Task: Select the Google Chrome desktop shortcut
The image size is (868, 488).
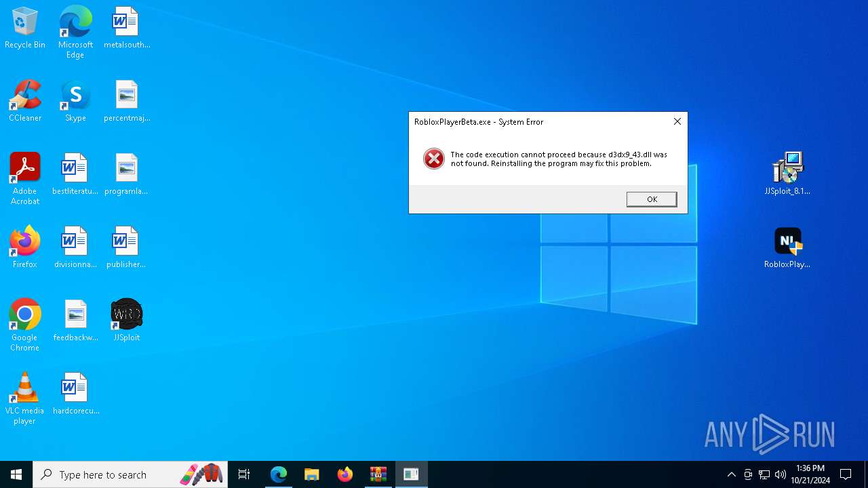Action: click(25, 325)
